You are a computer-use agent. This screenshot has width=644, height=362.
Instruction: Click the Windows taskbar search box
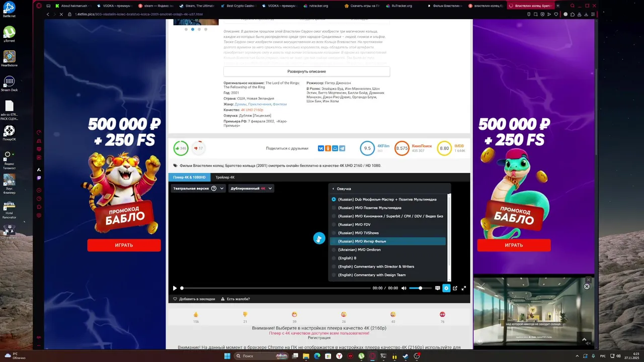coord(262,356)
